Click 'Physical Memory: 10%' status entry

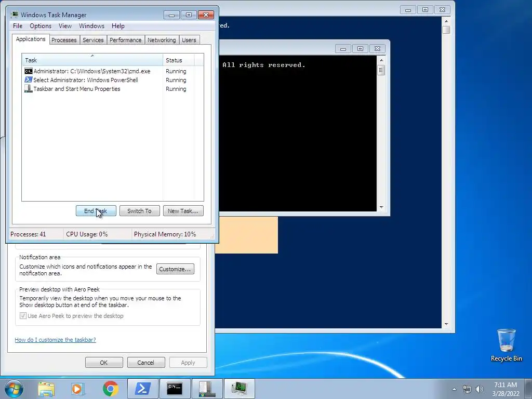[x=165, y=234]
